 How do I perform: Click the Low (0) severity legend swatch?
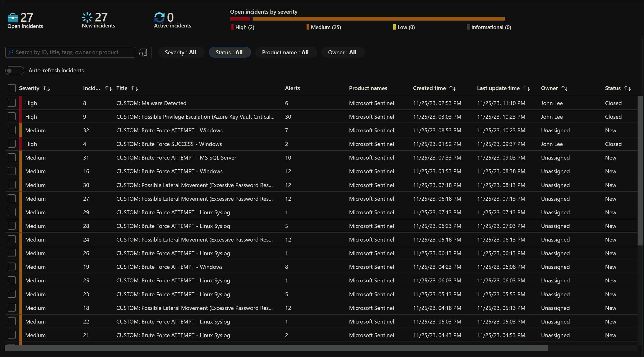pyautogui.click(x=394, y=27)
